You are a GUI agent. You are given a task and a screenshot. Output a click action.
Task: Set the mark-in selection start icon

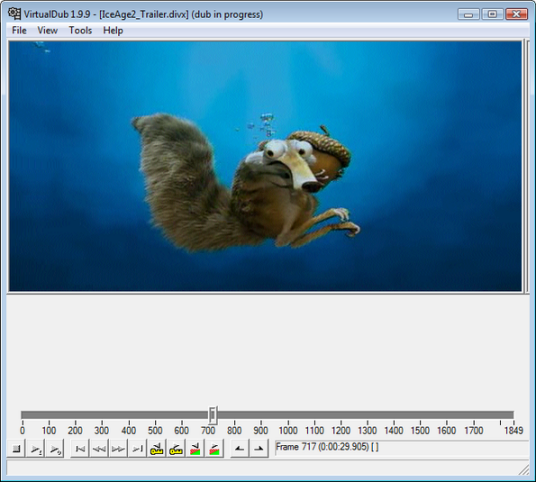click(x=240, y=448)
